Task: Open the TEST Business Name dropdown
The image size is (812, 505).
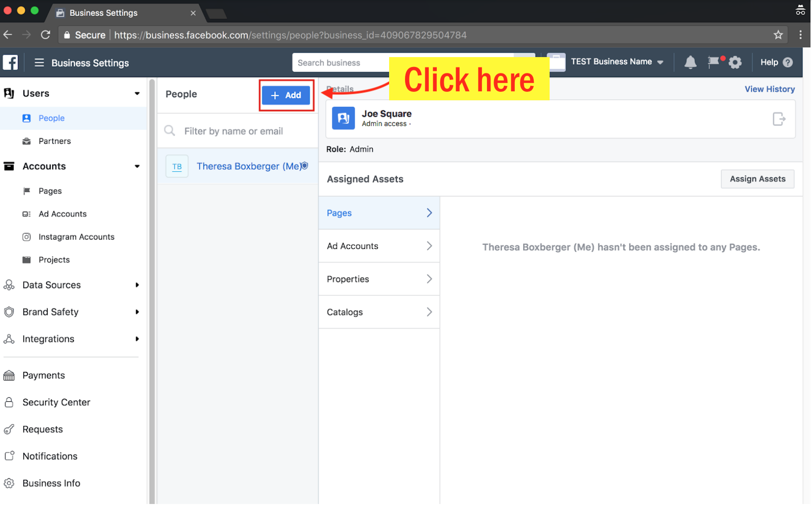Action: pos(617,62)
